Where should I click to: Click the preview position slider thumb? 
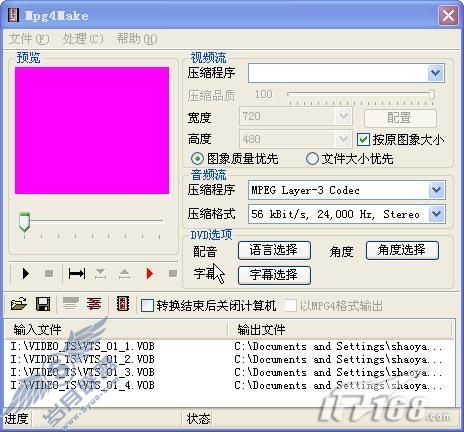click(24, 222)
